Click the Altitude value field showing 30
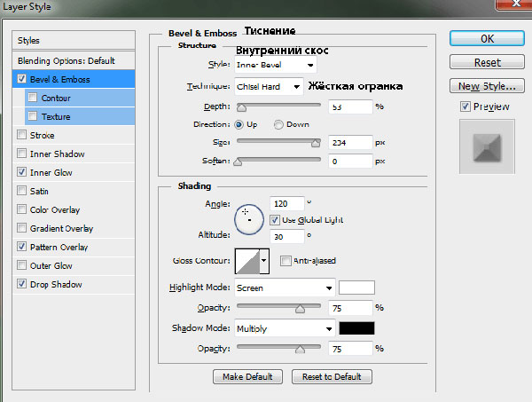532x402 pixels. click(287, 237)
